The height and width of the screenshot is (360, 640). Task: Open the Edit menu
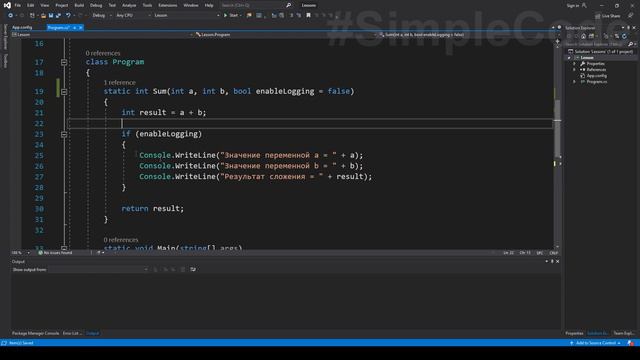point(31,5)
